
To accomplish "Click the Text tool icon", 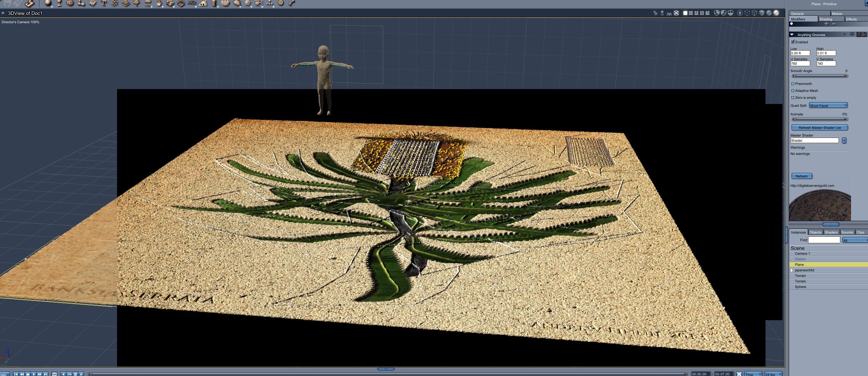I will 103,3.
